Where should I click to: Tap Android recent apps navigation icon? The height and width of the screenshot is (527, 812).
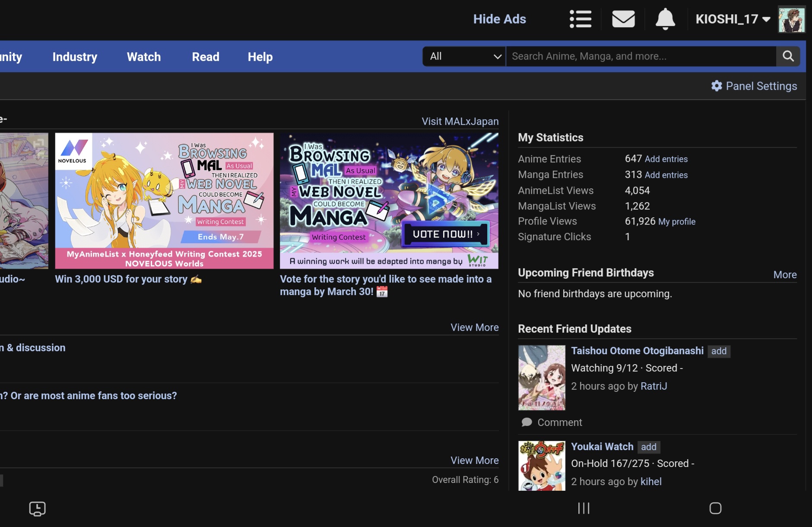(x=584, y=508)
